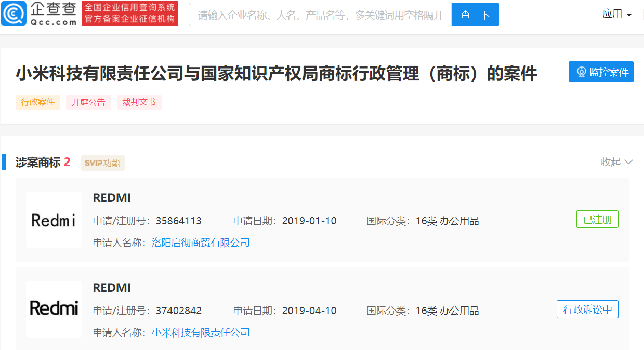Open REDMI title with number 35864113
Screen dimensions: 644x350
[112, 198]
